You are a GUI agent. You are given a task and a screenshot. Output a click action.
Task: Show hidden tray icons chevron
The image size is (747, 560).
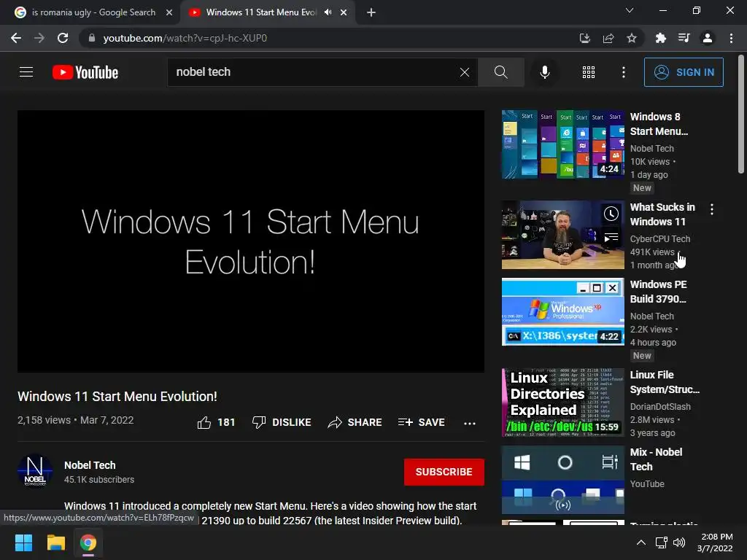tap(641, 542)
